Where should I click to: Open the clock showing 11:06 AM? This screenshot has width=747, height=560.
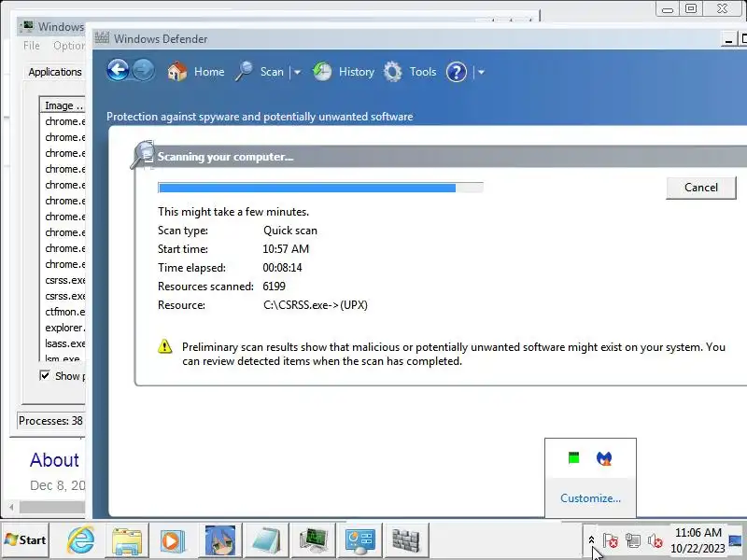pyautogui.click(x=698, y=540)
